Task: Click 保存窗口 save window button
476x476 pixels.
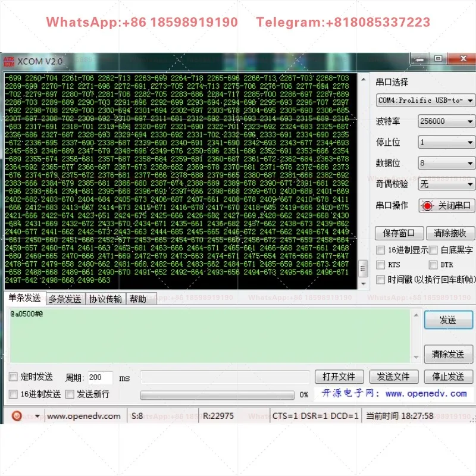Action: pyautogui.click(x=399, y=233)
